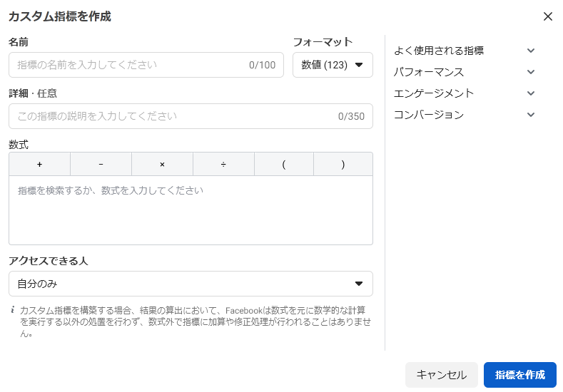Viewport: 563px width, 392px height.
Task: Click the chevron next to コンバージョン
Action: pyautogui.click(x=530, y=115)
